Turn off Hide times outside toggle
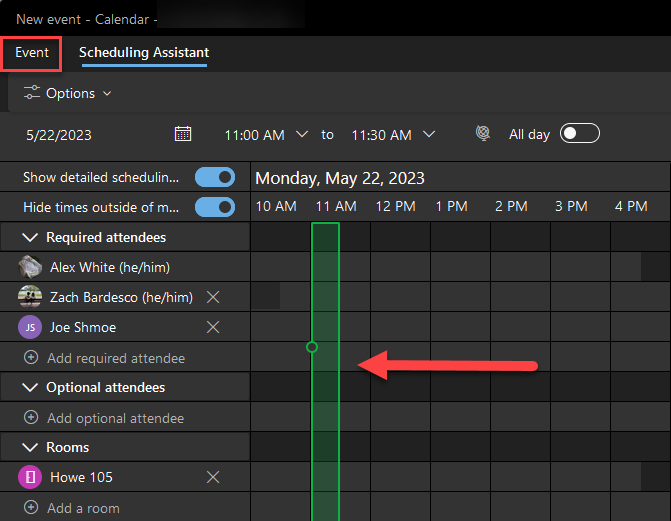Screen dimensions: 671x521 tap(215, 207)
